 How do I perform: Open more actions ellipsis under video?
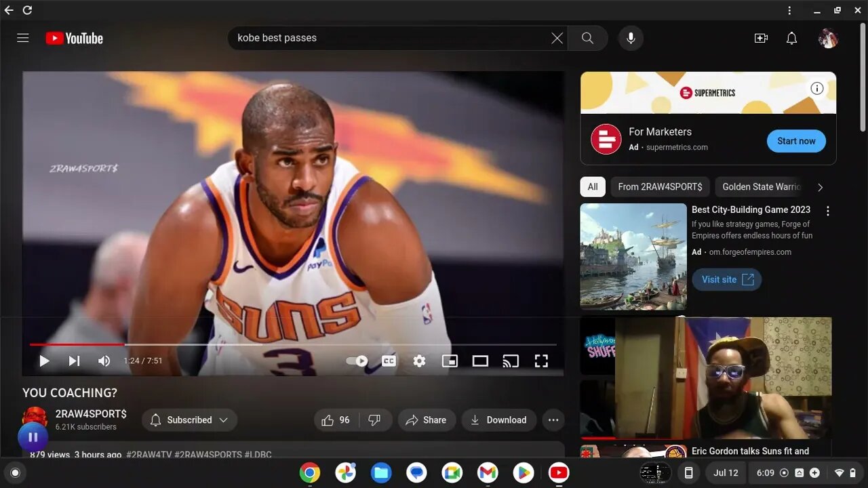[553, 420]
